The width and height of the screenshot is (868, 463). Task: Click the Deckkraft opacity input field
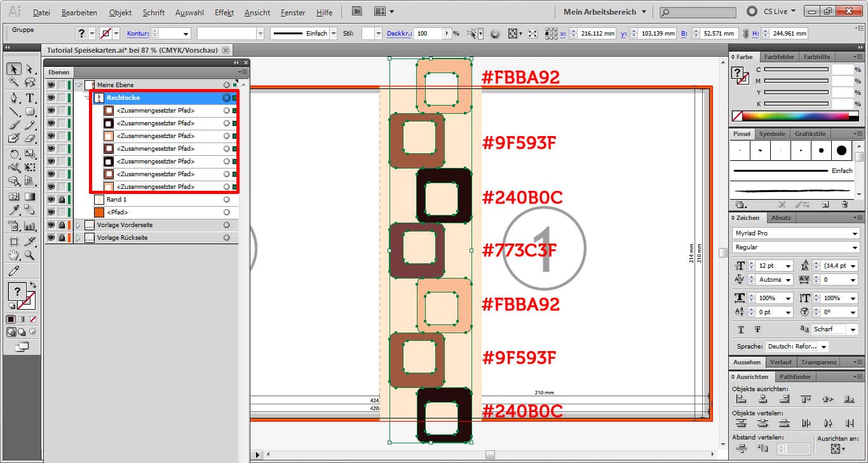[x=428, y=34]
